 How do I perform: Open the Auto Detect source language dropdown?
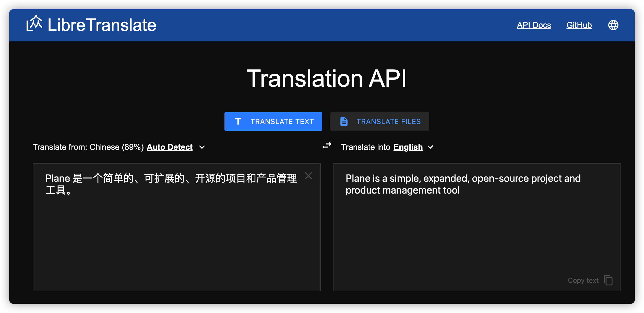pos(170,147)
